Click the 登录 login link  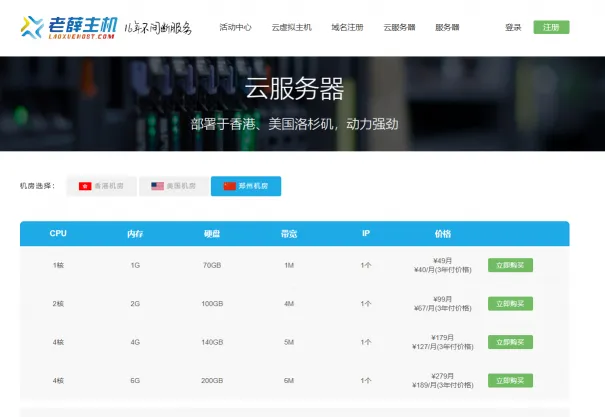point(513,28)
